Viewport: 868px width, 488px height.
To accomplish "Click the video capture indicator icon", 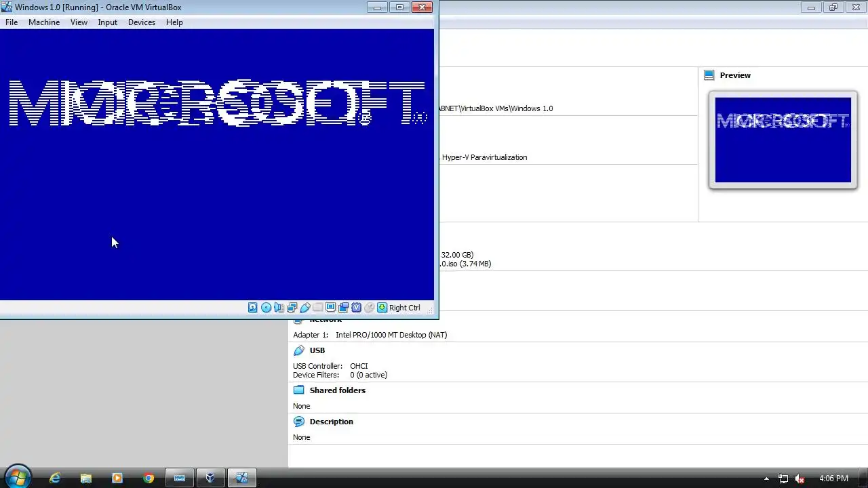I will pyautogui.click(x=343, y=308).
